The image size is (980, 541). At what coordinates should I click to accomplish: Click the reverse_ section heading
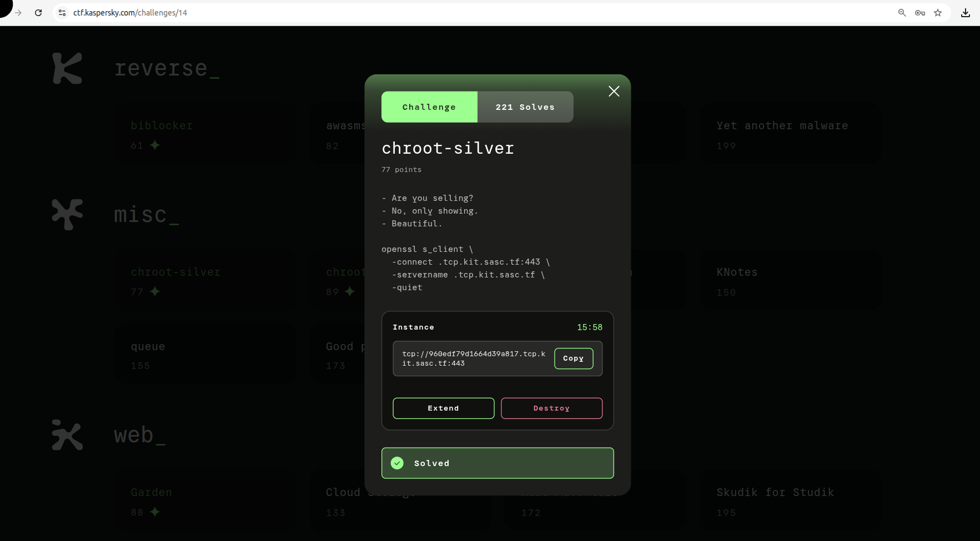(167, 68)
